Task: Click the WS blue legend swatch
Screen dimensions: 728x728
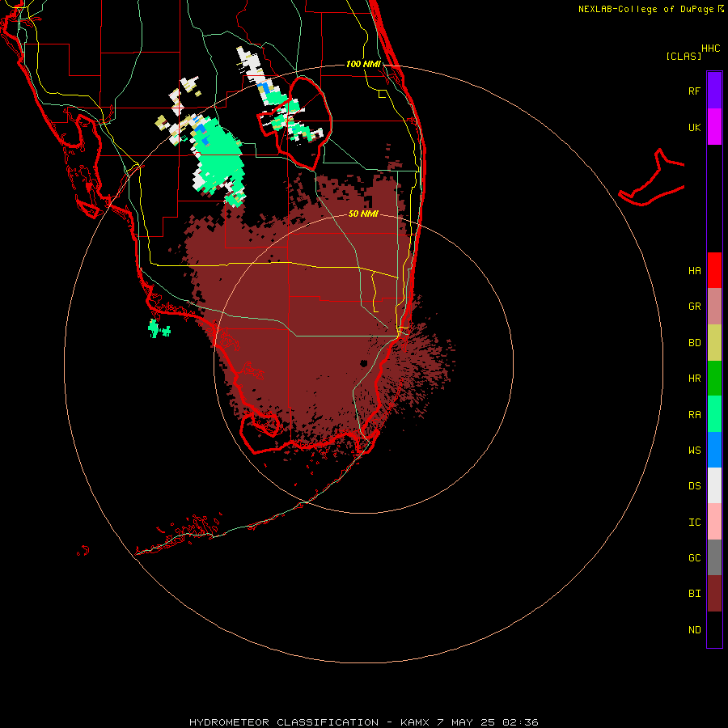Action: tap(714, 450)
